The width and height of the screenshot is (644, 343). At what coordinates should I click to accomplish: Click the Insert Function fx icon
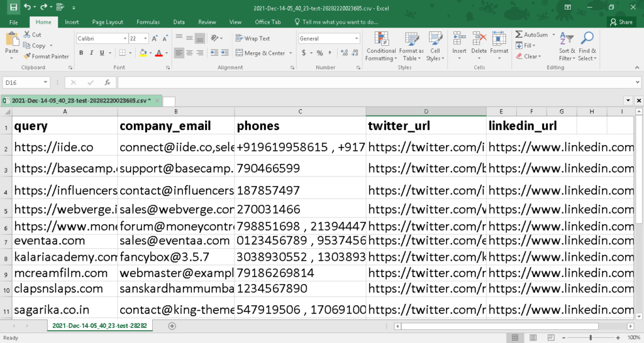pos(108,82)
